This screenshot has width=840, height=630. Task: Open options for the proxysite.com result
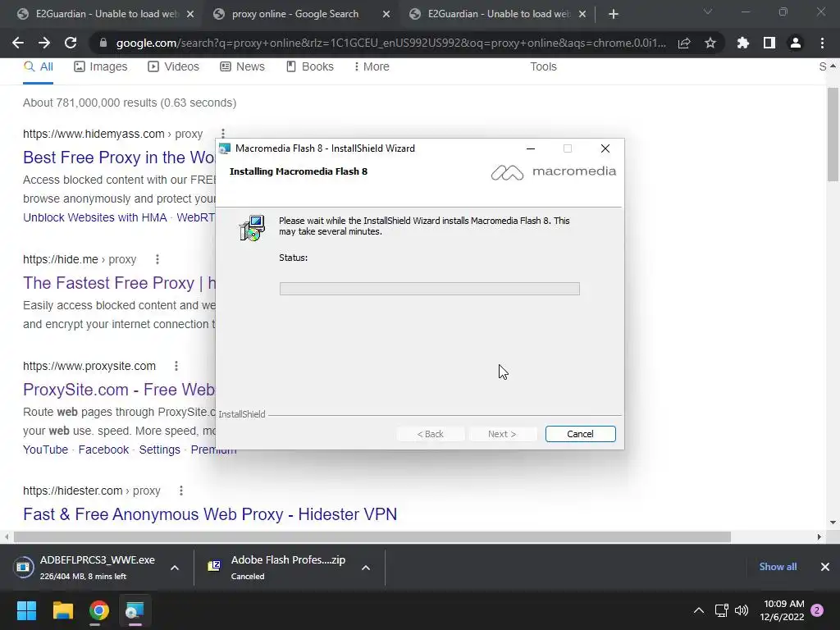[176, 366]
